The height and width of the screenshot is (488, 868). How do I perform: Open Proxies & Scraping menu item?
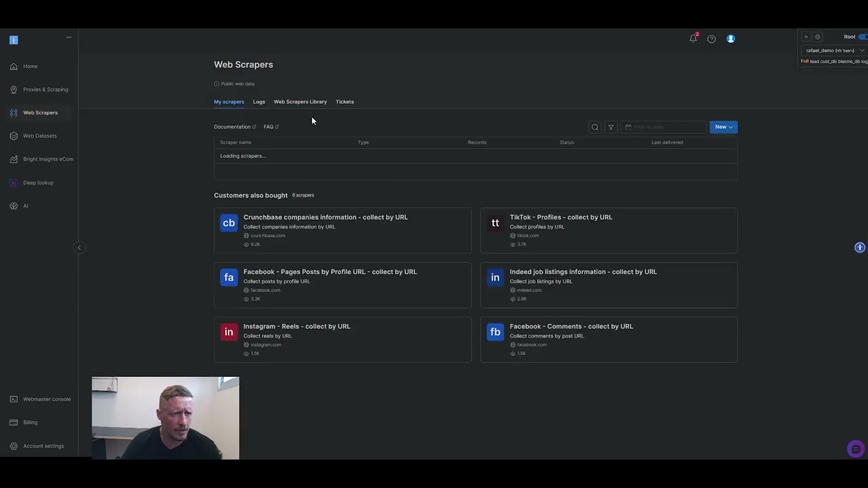point(45,89)
